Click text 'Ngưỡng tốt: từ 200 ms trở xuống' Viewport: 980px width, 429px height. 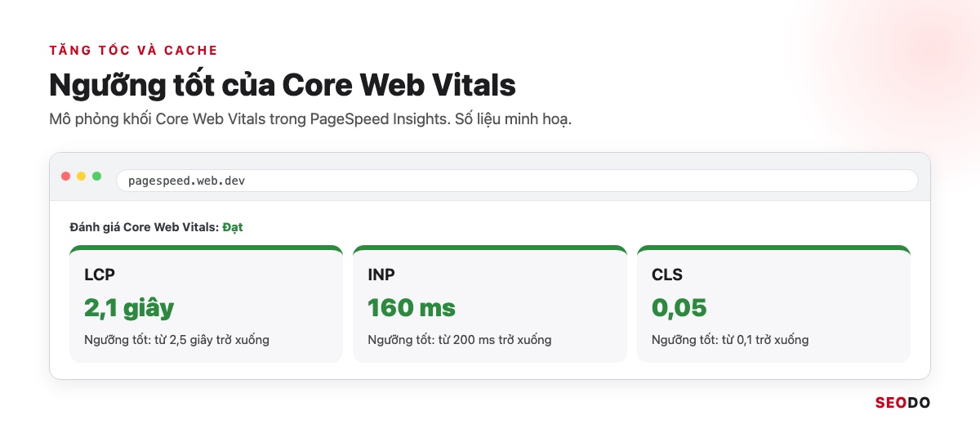(460, 340)
